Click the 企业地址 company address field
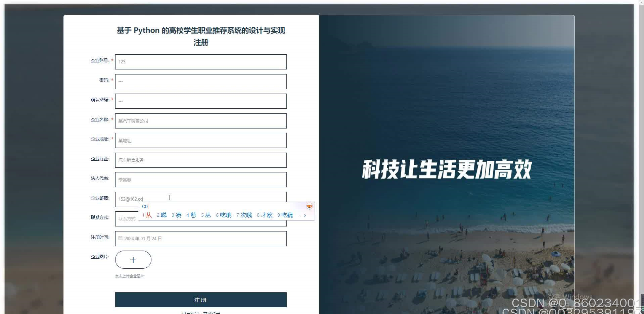The height and width of the screenshot is (314, 644). pyautogui.click(x=200, y=140)
